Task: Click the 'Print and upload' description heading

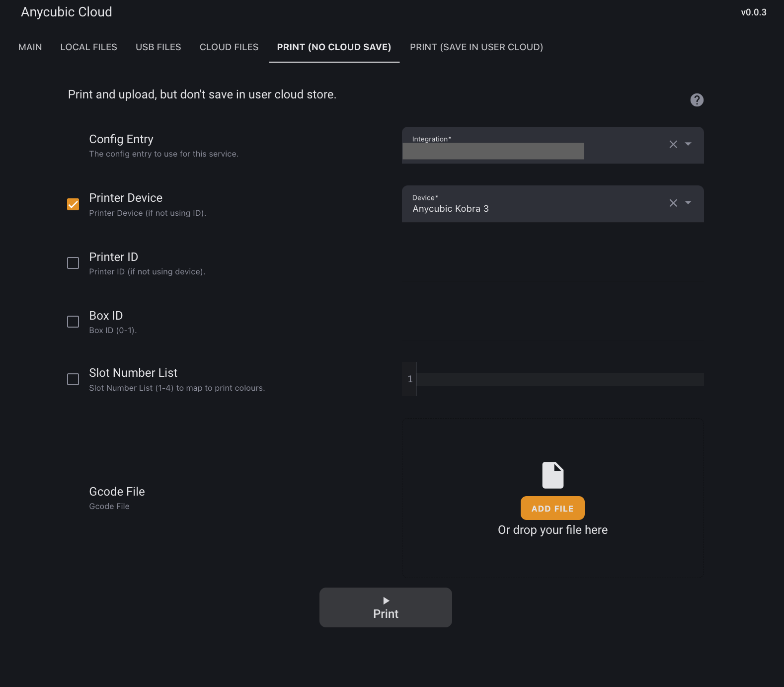Action: [202, 94]
